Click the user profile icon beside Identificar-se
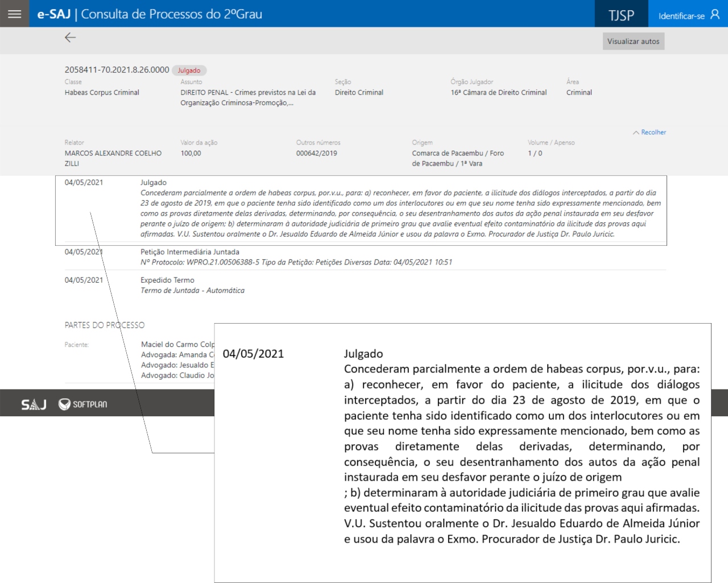The height and width of the screenshot is (583, 728). click(715, 15)
